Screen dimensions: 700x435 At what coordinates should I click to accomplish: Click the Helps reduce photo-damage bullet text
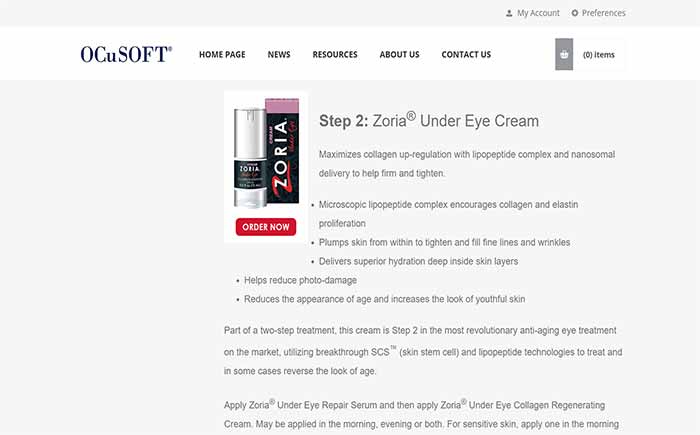coord(300,280)
